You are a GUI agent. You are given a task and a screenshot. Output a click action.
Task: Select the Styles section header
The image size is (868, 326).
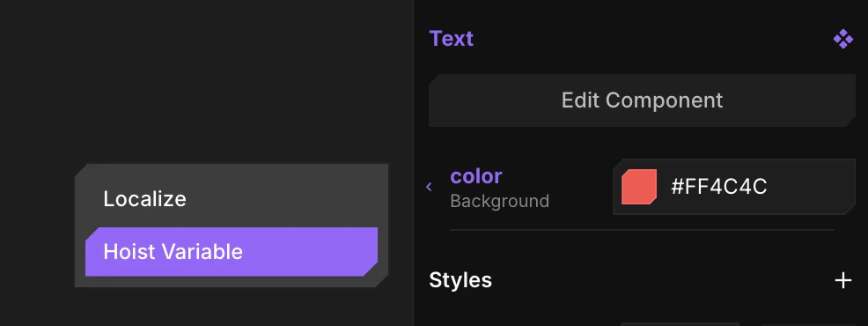point(460,280)
